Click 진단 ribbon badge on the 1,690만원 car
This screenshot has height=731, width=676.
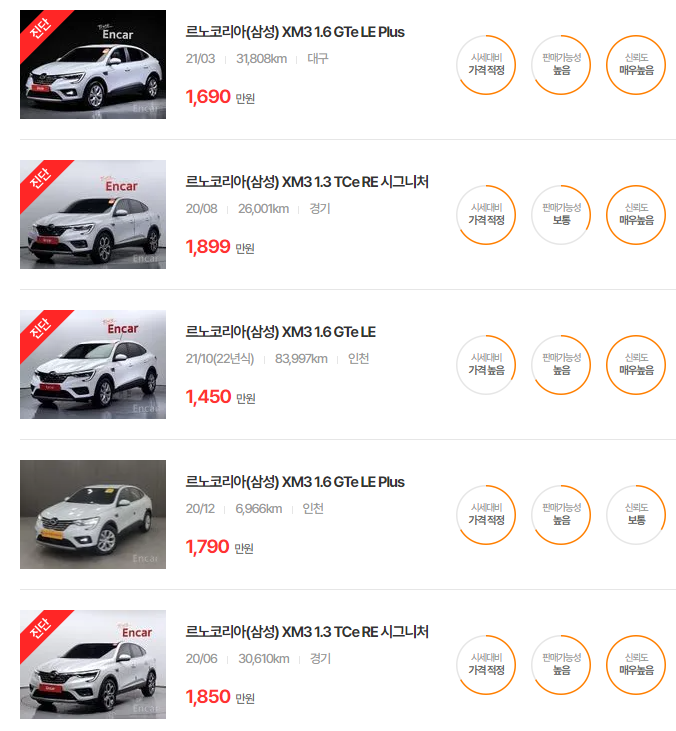coord(40,29)
